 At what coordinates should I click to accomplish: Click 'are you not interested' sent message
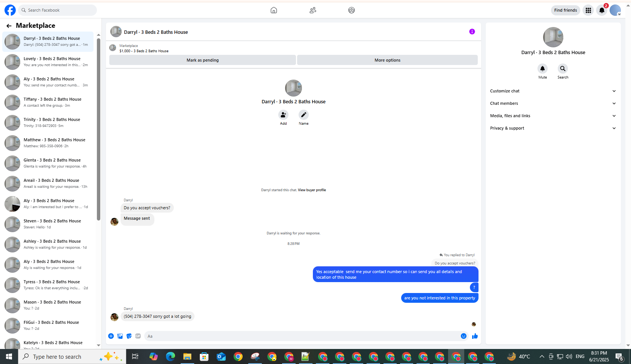(x=439, y=298)
